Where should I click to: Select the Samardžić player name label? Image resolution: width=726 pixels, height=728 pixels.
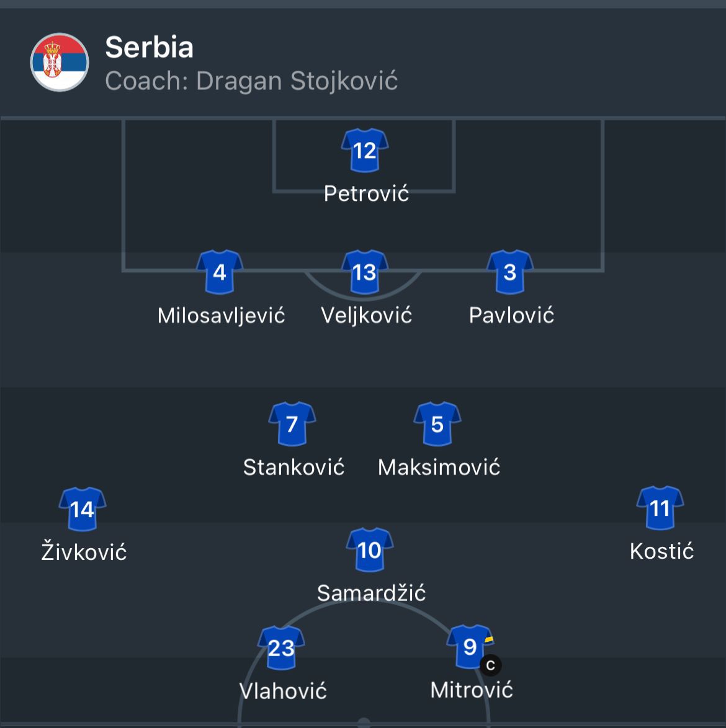pyautogui.click(x=371, y=593)
